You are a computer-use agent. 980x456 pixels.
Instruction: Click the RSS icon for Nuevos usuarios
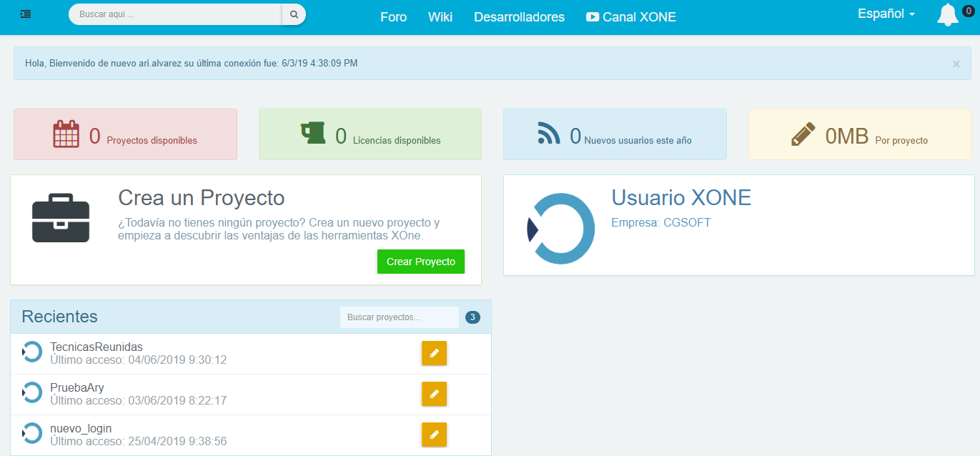(549, 133)
